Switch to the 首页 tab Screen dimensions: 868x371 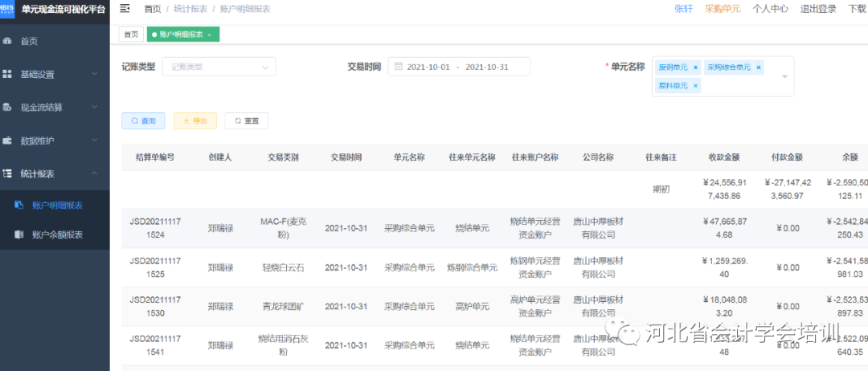point(131,35)
